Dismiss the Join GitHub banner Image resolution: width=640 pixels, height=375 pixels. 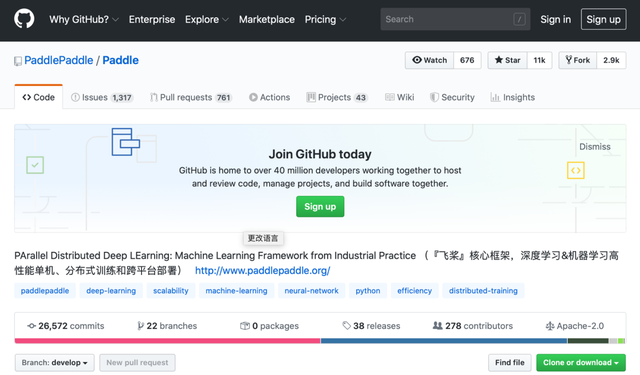[595, 147]
